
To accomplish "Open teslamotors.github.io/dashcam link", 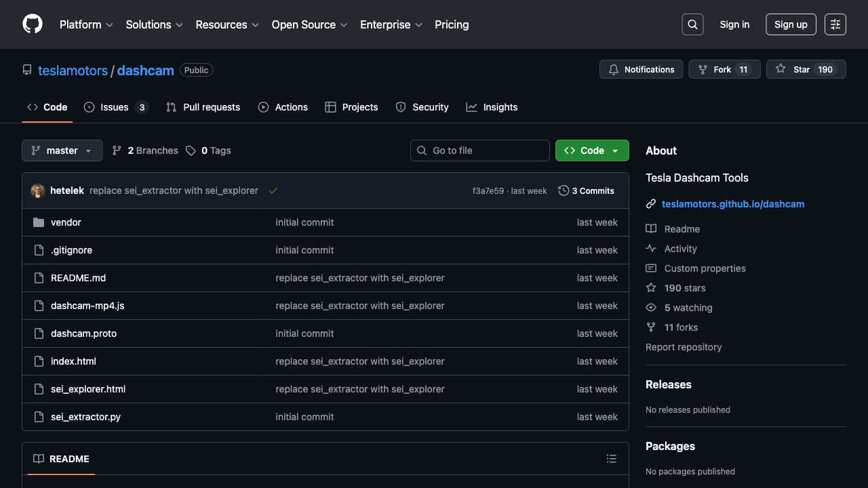I will 733,204.
